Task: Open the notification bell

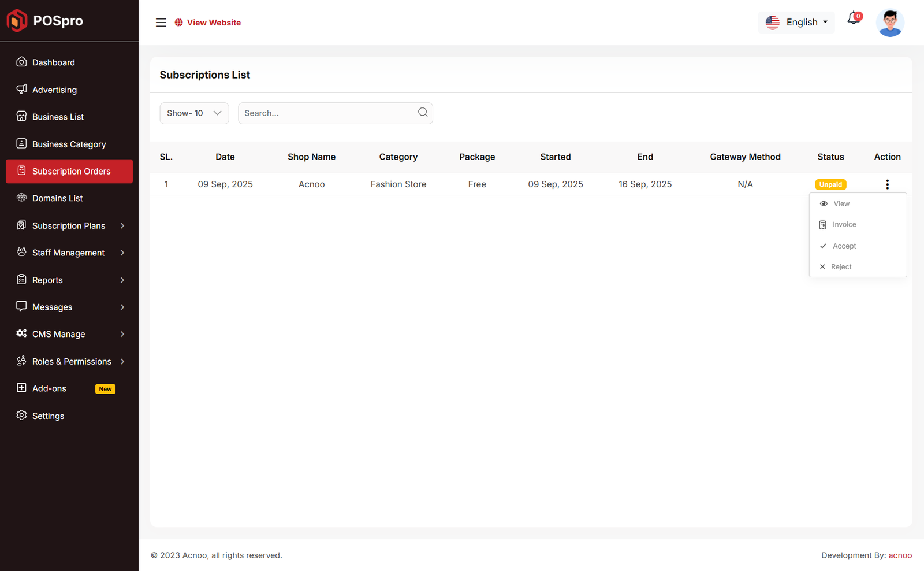Action: coord(854,19)
